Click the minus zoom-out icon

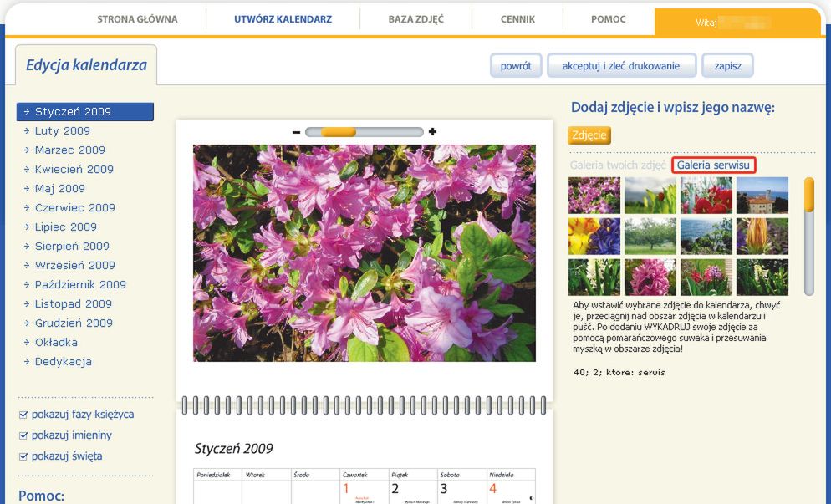tap(296, 132)
